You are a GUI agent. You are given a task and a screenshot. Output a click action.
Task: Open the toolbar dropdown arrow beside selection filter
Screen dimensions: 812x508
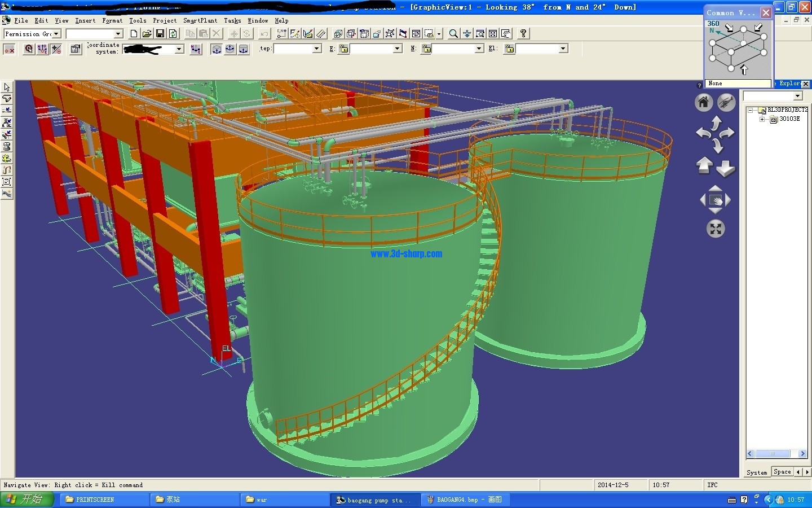439,34
